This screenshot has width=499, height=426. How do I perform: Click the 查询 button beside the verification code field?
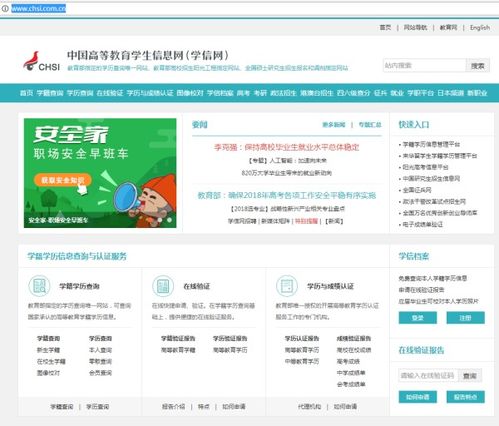point(470,376)
